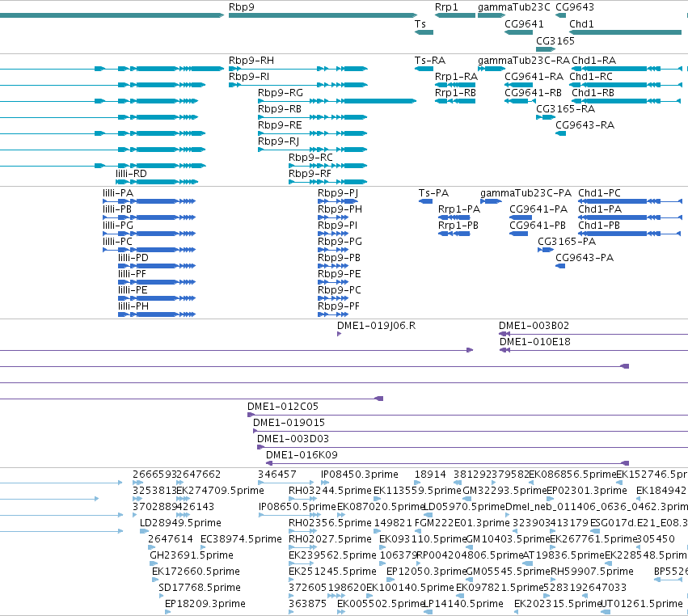Select transcript Chd1-RB

(x=593, y=93)
